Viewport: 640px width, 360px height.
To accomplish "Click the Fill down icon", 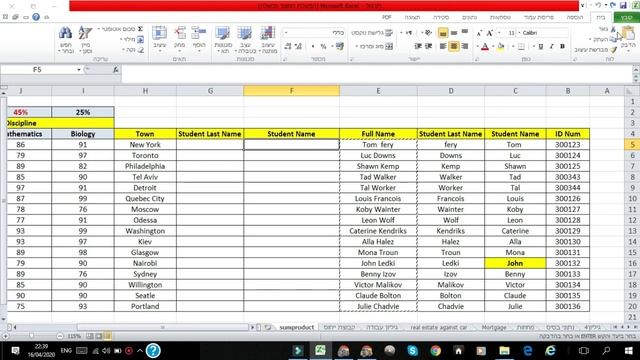I will (x=140, y=39).
